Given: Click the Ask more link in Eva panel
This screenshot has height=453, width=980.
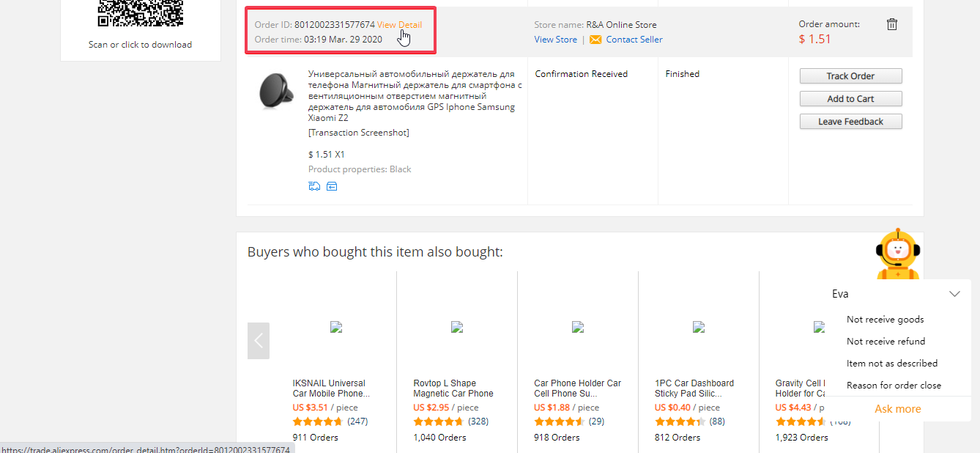Looking at the screenshot, I should pos(897,409).
